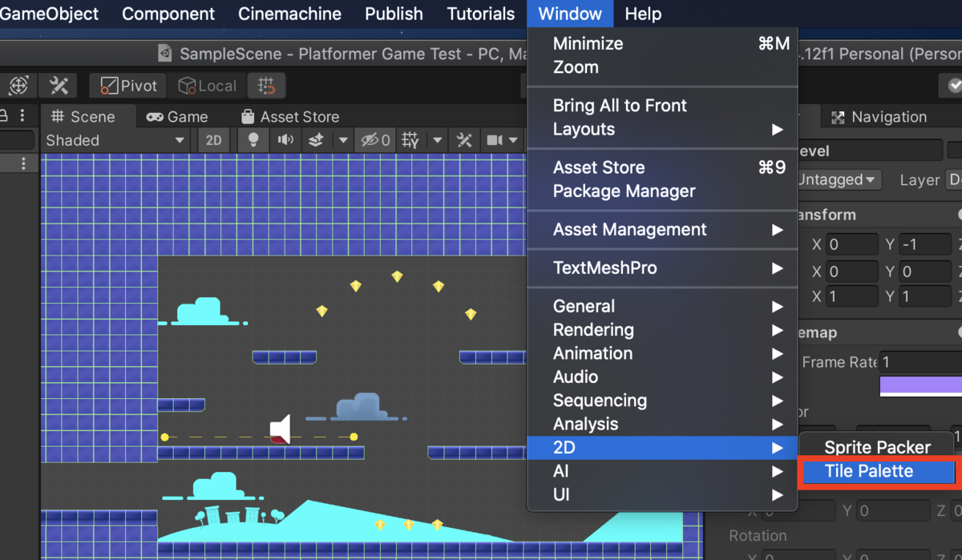Toggle grid snapping magnet icon
This screenshot has width=962, height=560.
point(267,86)
